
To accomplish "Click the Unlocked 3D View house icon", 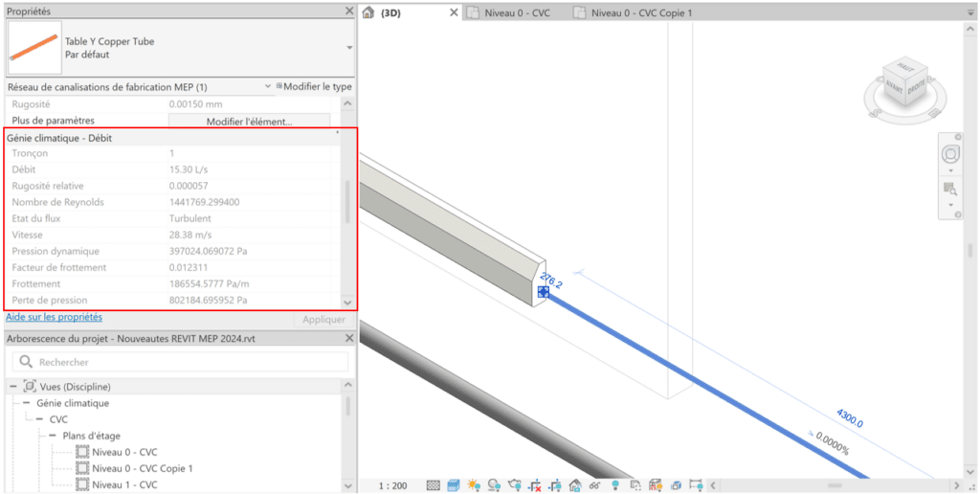I will pyautogui.click(x=575, y=485).
